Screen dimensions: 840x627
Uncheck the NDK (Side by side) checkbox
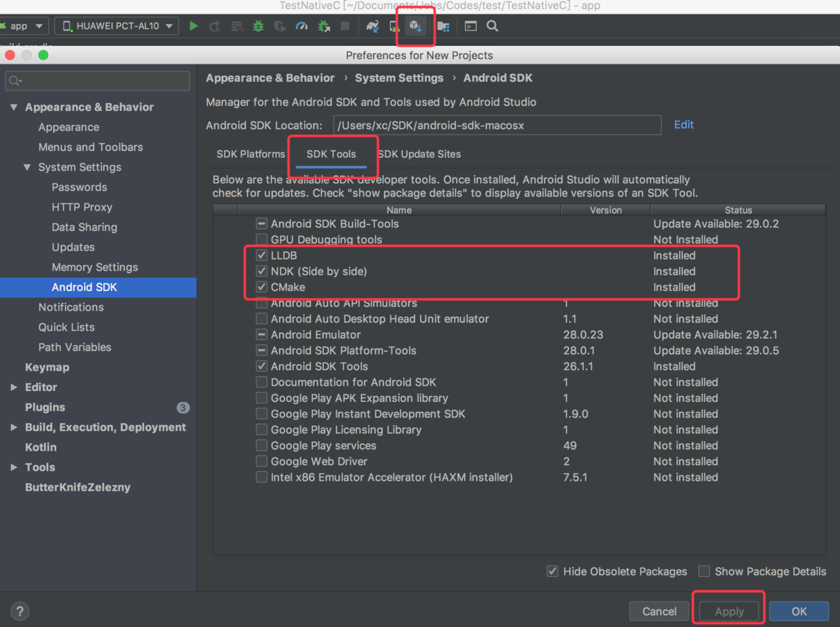[x=261, y=271]
